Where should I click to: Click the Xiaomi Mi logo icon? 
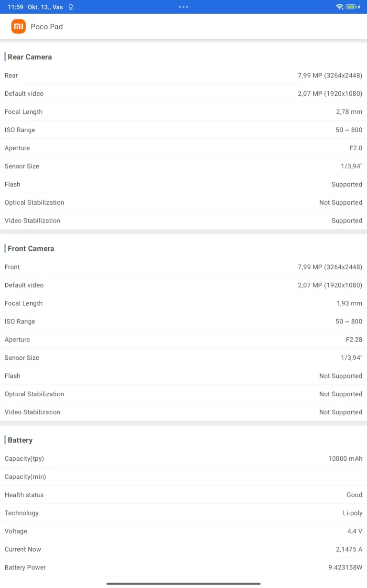pos(18,27)
